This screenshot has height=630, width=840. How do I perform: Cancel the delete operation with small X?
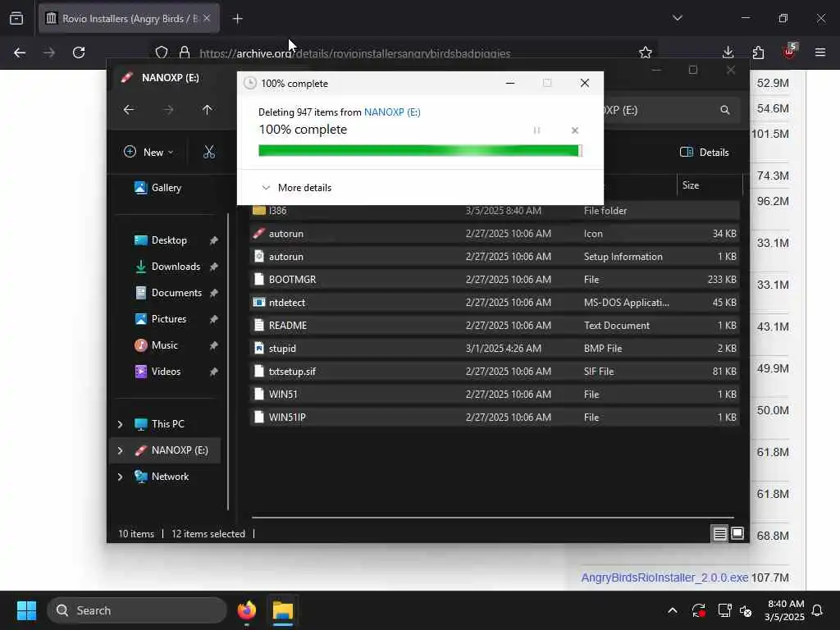(x=575, y=130)
